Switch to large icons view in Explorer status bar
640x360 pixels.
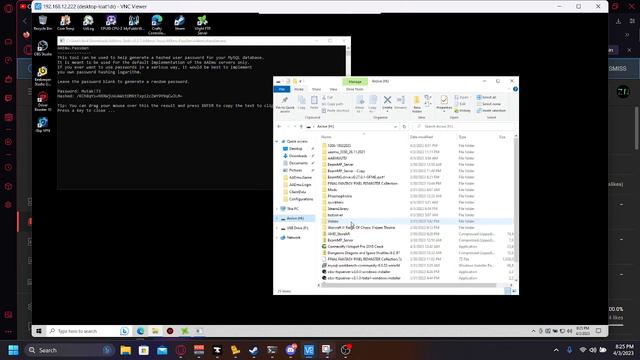513,291
